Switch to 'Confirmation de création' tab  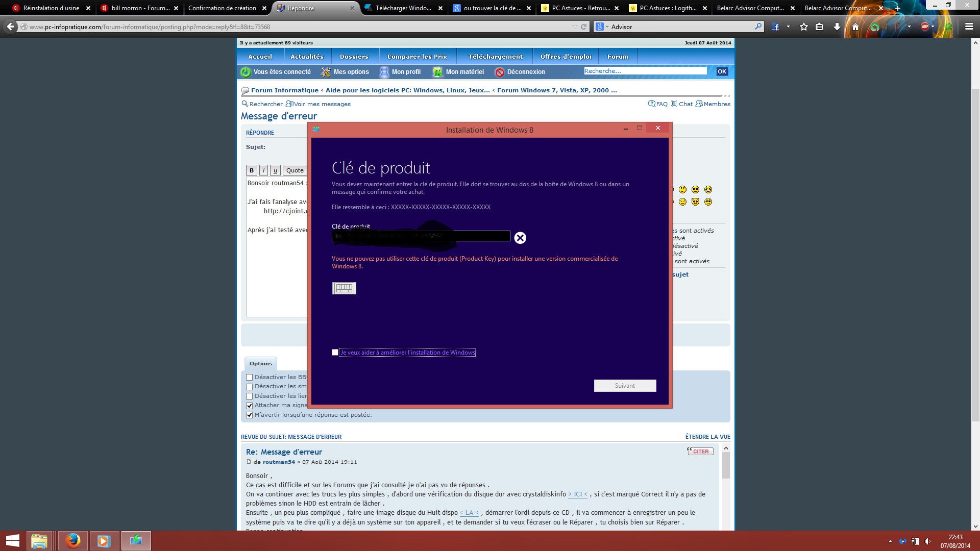[222, 8]
